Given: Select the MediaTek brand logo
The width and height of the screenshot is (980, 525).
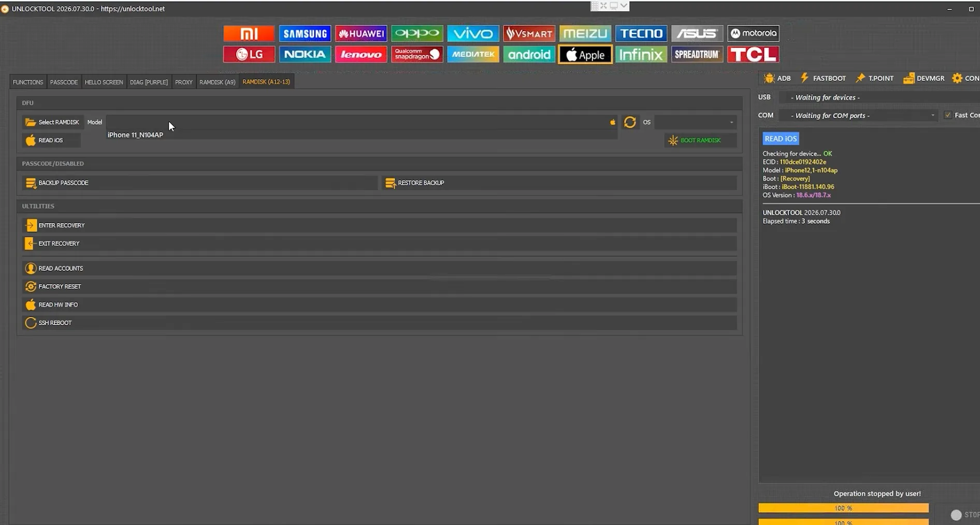Looking at the screenshot, I should (473, 54).
